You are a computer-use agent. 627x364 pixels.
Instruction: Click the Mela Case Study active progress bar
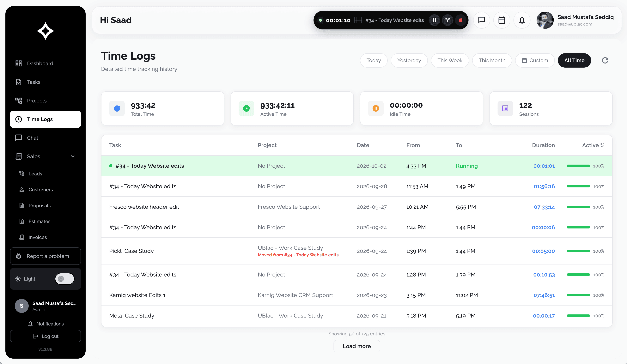(x=578, y=316)
